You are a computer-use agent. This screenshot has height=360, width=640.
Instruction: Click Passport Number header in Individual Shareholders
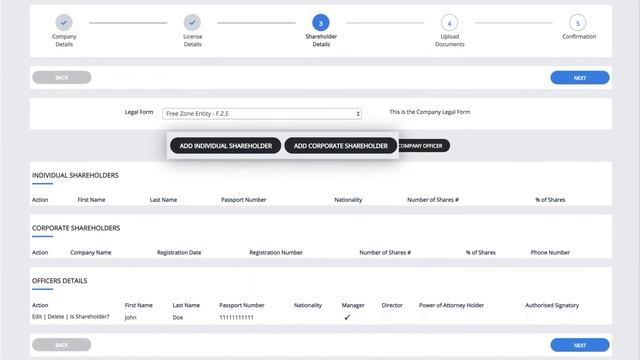(244, 200)
